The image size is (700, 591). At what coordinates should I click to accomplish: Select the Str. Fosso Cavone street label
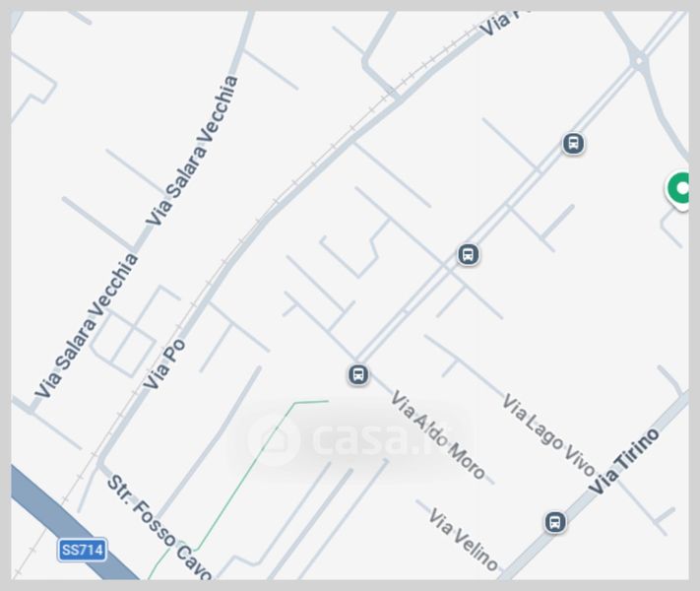pyautogui.click(x=159, y=527)
